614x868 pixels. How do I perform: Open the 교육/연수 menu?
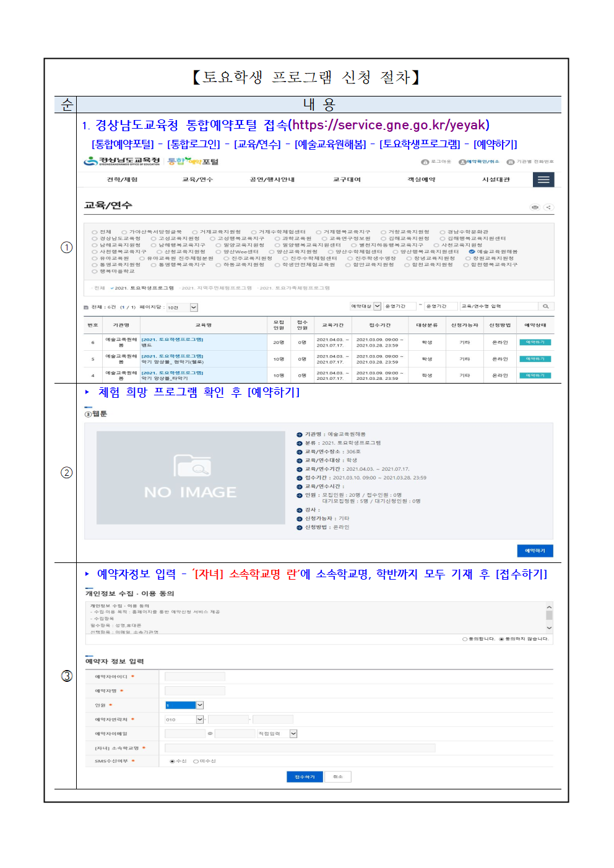coord(197,179)
